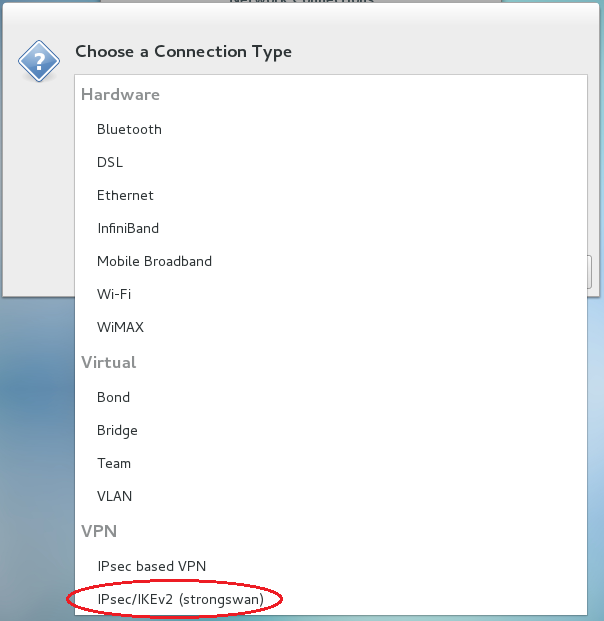Choose the IPsec based VPN entry
The image size is (604, 621).
(149, 566)
